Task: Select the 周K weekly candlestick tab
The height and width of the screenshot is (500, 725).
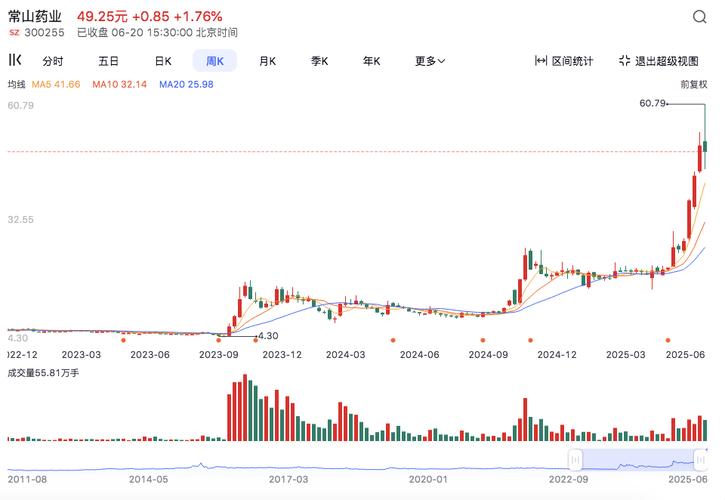Action: (215, 61)
